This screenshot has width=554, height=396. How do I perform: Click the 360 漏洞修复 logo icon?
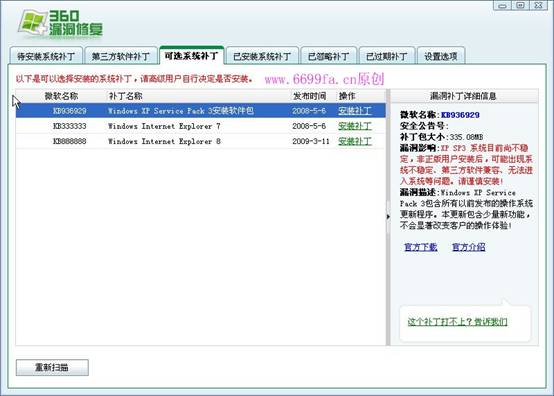(x=60, y=24)
